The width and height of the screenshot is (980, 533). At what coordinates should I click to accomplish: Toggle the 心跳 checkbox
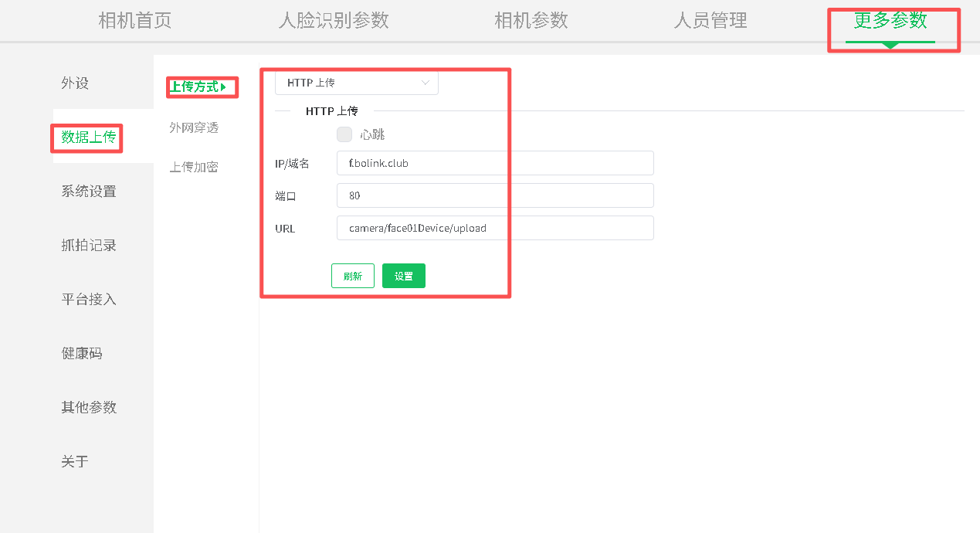[x=344, y=134]
